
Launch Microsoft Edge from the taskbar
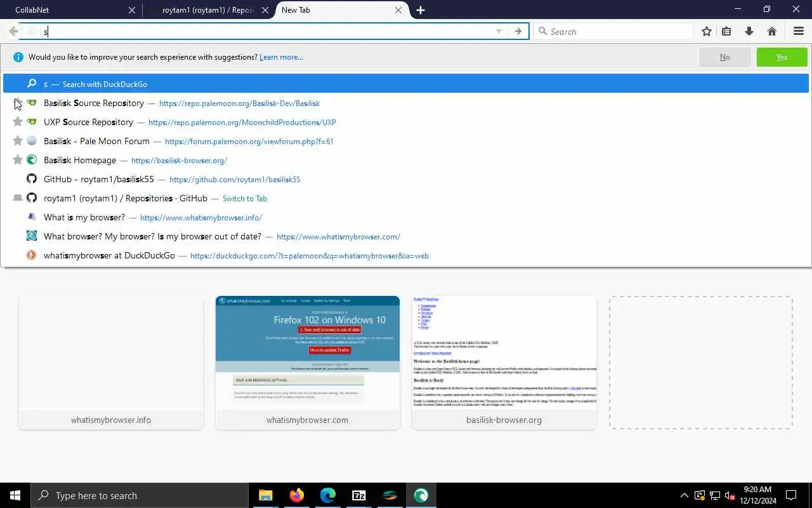[x=327, y=495]
